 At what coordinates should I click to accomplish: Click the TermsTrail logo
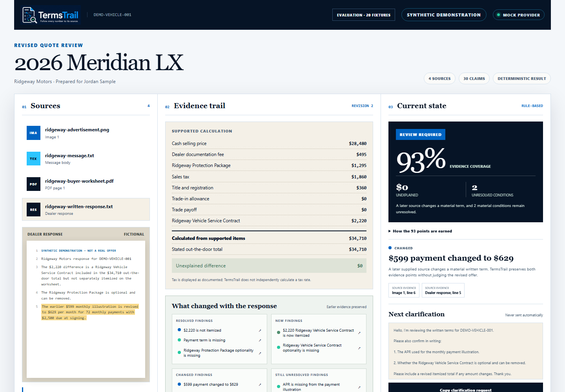[51, 15]
